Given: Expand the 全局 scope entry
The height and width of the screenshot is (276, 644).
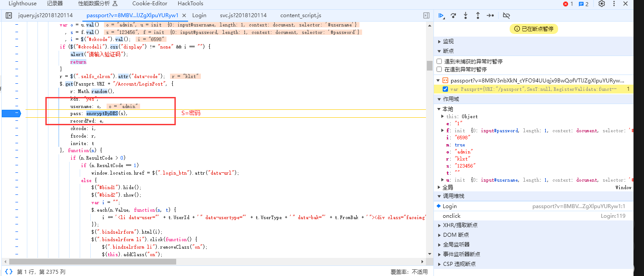Looking at the screenshot, I should pyautogui.click(x=448, y=187).
